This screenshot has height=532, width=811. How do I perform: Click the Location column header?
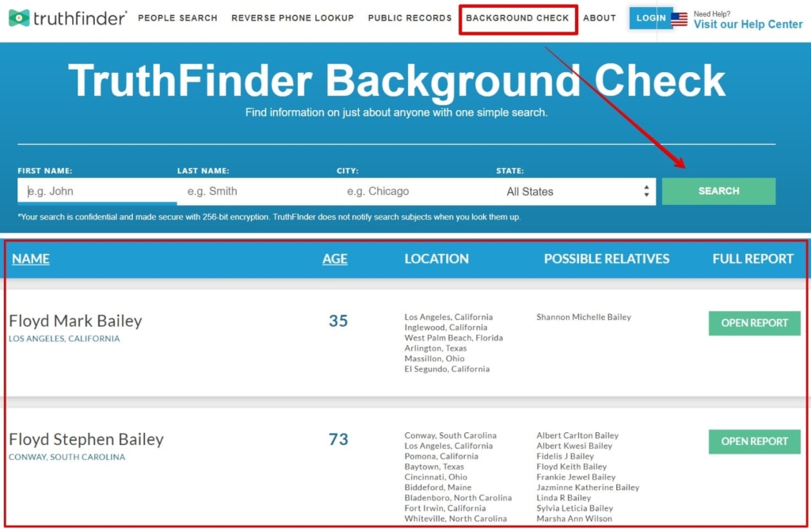pyautogui.click(x=436, y=259)
